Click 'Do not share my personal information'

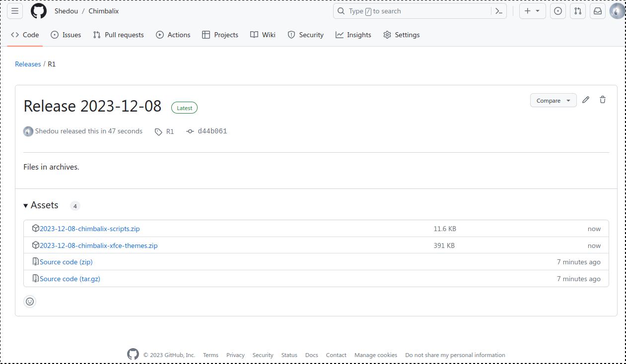[455, 355]
